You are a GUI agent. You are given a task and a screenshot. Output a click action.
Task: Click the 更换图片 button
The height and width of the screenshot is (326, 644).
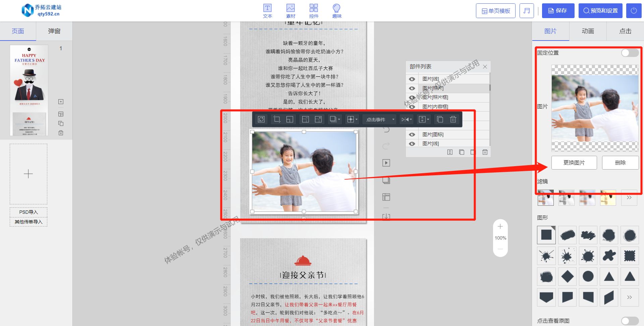click(574, 162)
